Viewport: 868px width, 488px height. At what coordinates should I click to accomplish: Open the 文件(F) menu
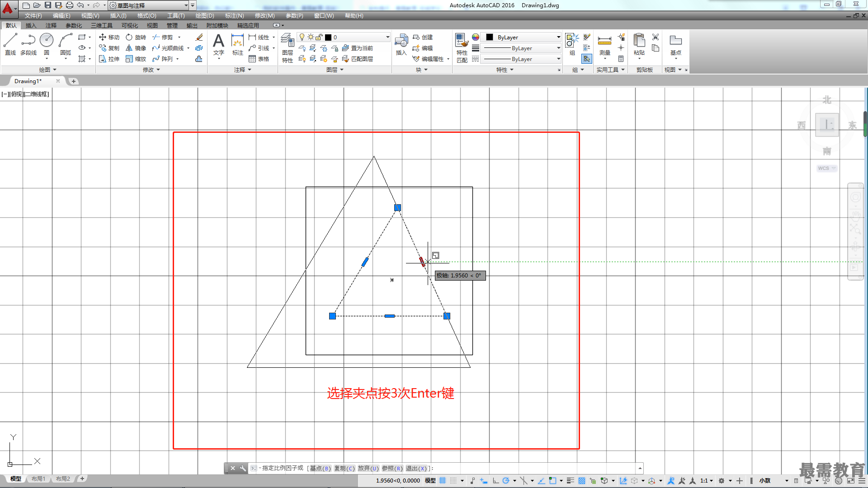pyautogui.click(x=33, y=15)
